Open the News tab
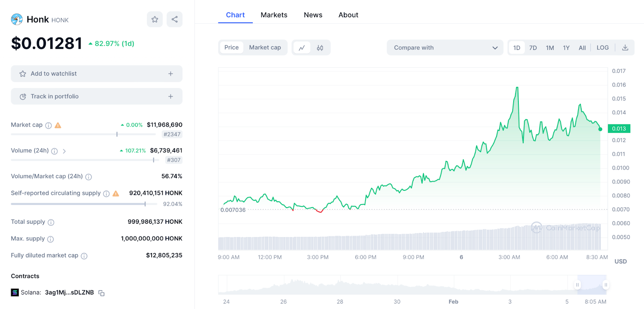The image size is (644, 309). 313,15
